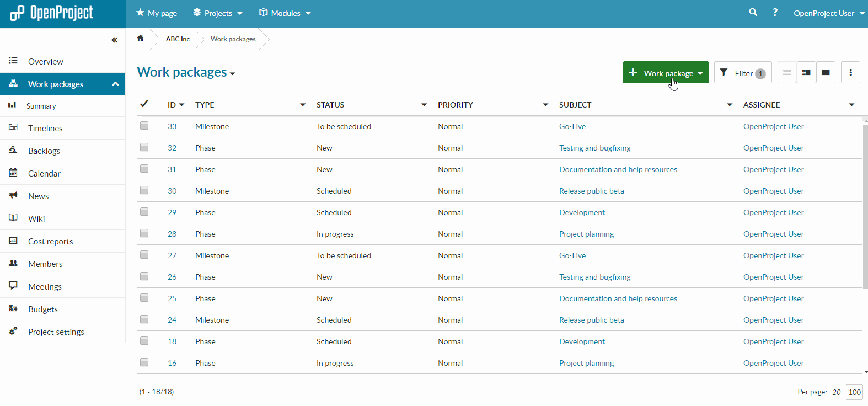Tick the checkbox for work package 28
868x406 pixels.
click(x=144, y=234)
